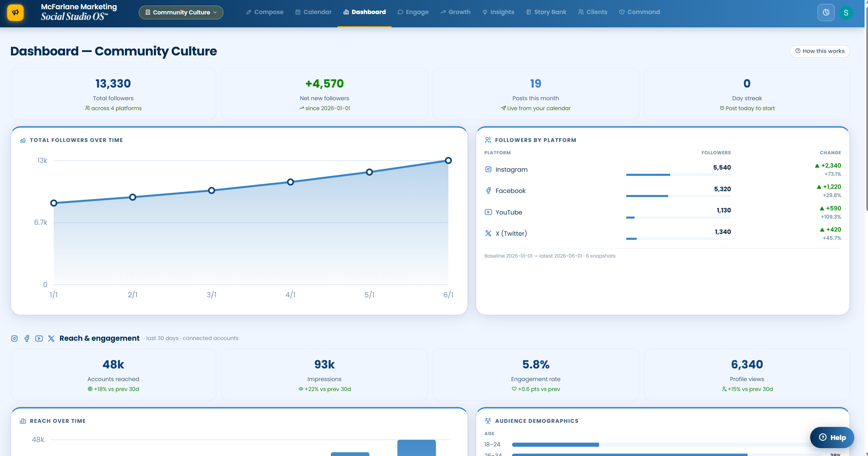Go to the Story Bank tab
This screenshot has width=868, height=456.
[546, 12]
